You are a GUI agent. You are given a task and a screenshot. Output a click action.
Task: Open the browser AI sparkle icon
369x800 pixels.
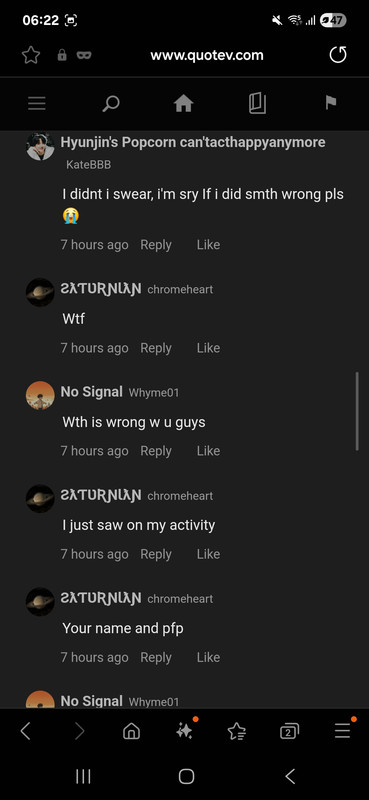point(184,732)
